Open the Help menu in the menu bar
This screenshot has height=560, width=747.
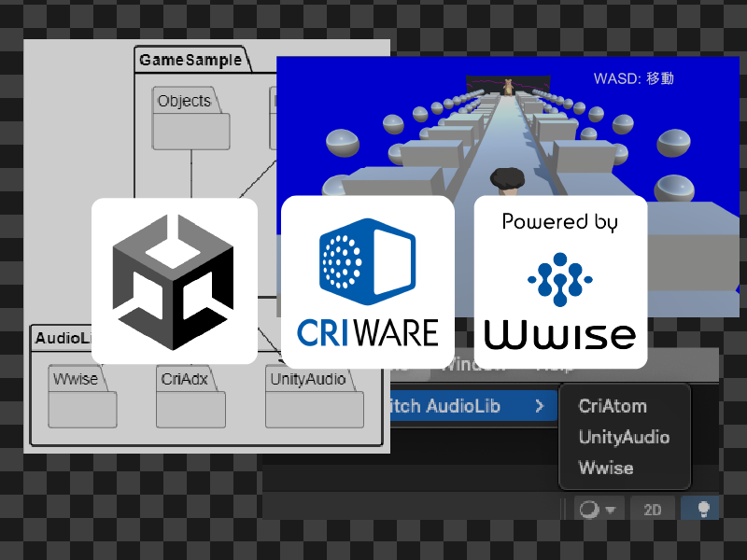click(549, 364)
